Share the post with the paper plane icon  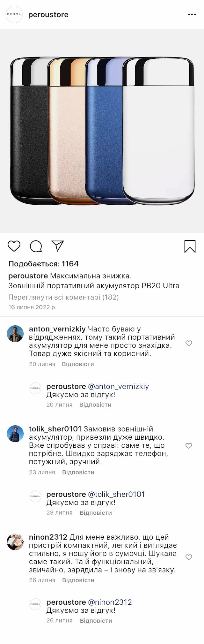tap(58, 246)
